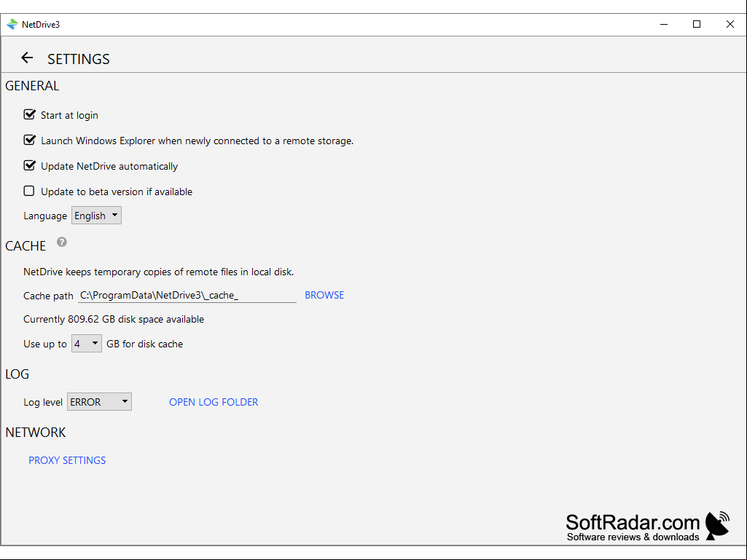Click the 'GB for disk cache' label
Image resolution: width=747 pixels, height=560 pixels.
(145, 344)
